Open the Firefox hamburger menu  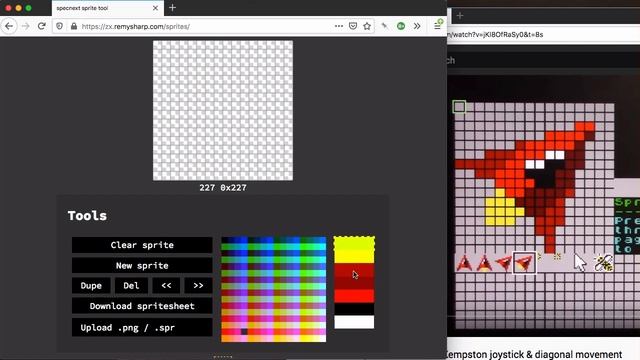pos(437,26)
